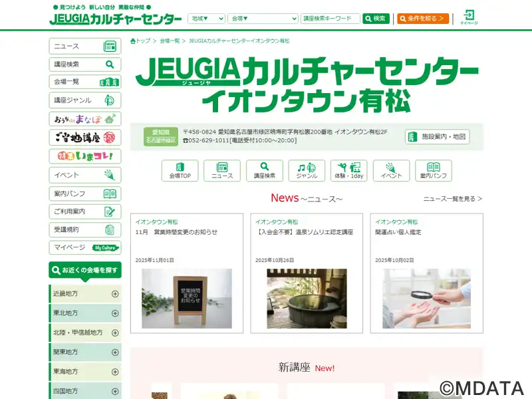Click the hot spring bath thumbnail
The width and height of the screenshot is (532, 399).
[307, 299]
